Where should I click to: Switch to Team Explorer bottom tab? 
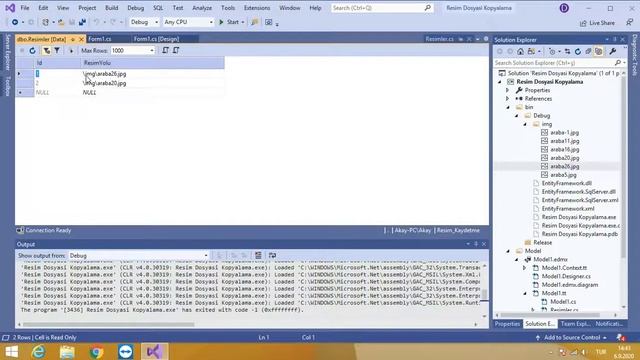click(x=575, y=324)
